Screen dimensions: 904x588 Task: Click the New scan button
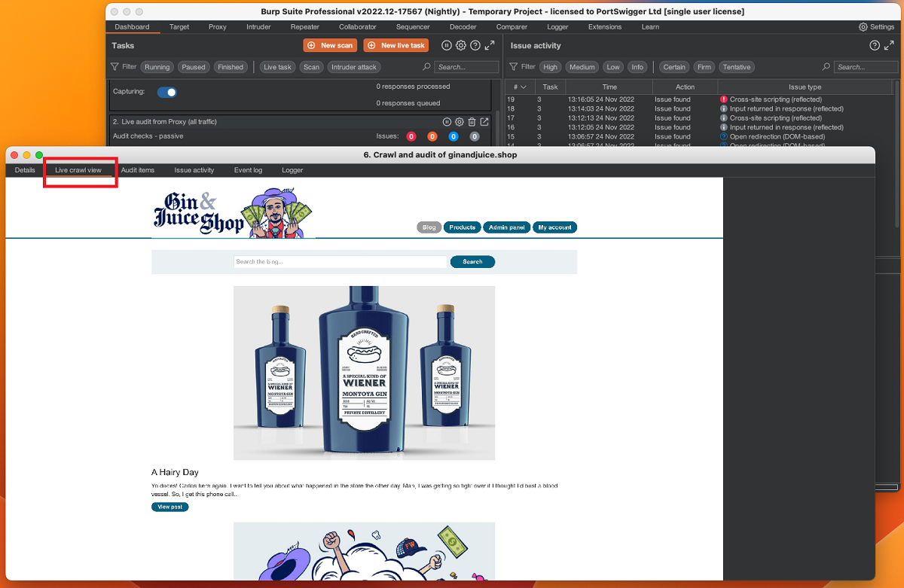(331, 45)
